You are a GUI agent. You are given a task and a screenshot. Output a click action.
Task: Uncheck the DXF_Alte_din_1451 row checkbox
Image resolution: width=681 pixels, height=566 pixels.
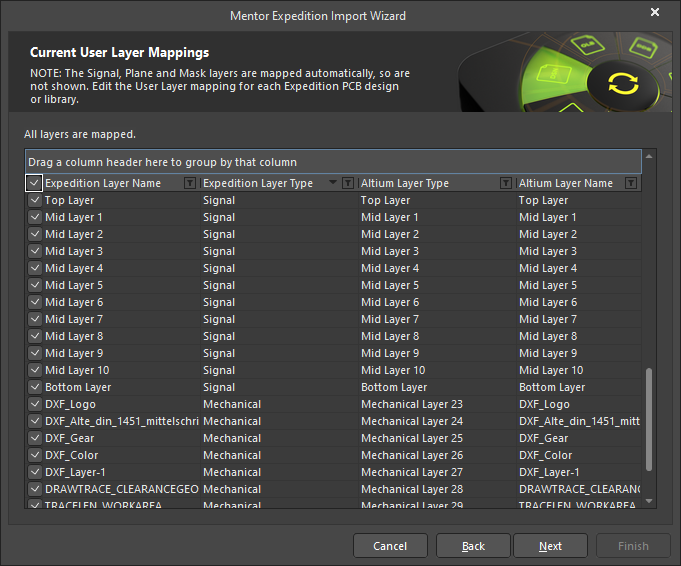pos(35,421)
